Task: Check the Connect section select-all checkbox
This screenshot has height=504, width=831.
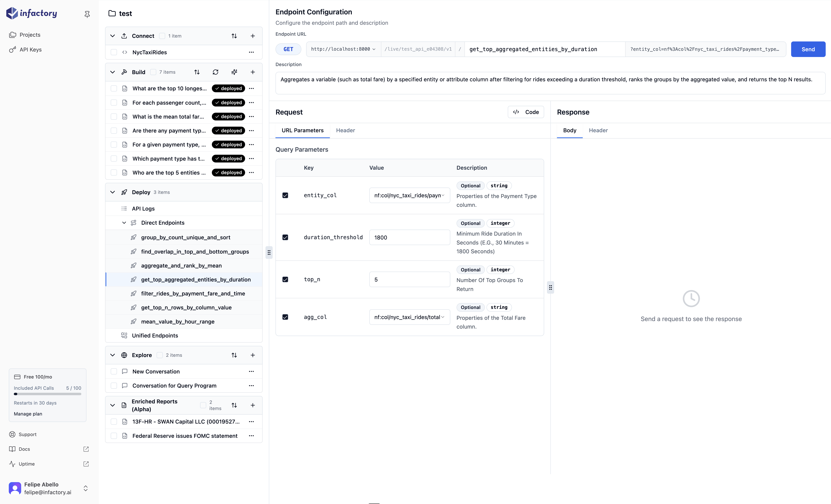Action: tap(162, 36)
